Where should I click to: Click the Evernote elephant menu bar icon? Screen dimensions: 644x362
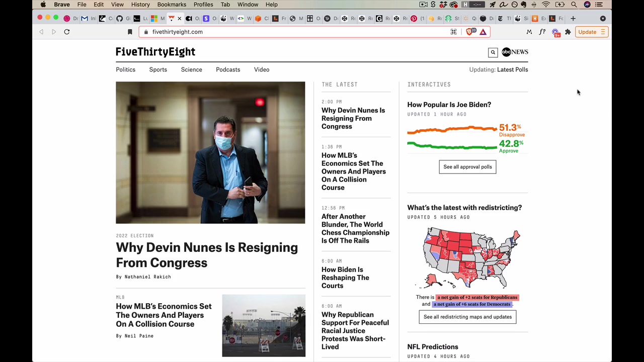tap(524, 5)
